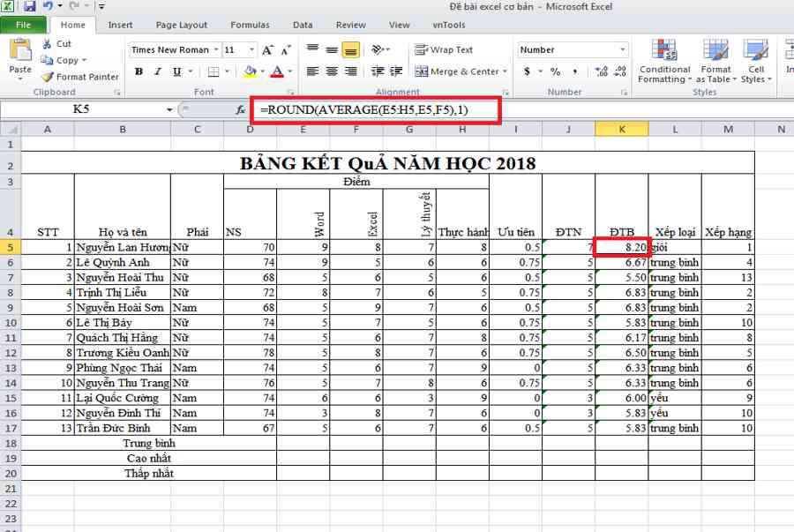794x532 pixels.
Task: Open the Times New Roman font dropdown
Action: click(216, 49)
